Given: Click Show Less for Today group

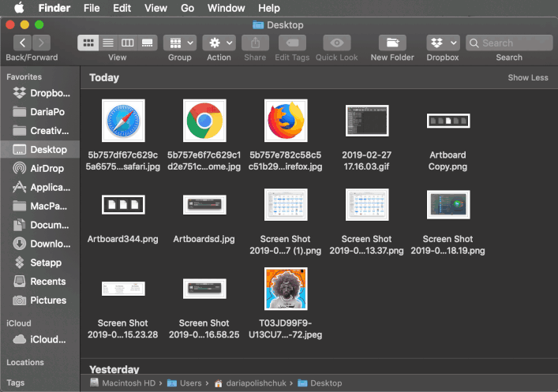Looking at the screenshot, I should (x=528, y=77).
